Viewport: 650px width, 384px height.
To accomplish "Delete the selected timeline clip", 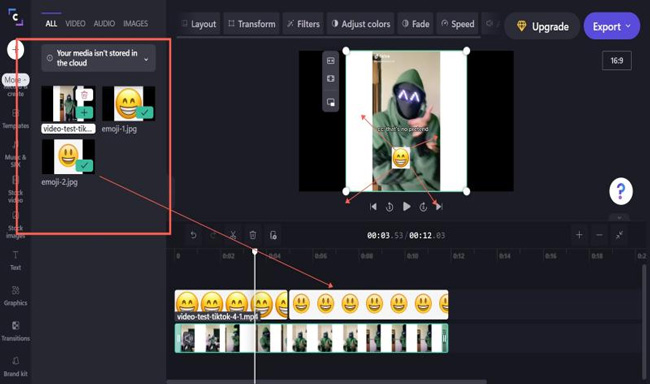I will click(253, 235).
